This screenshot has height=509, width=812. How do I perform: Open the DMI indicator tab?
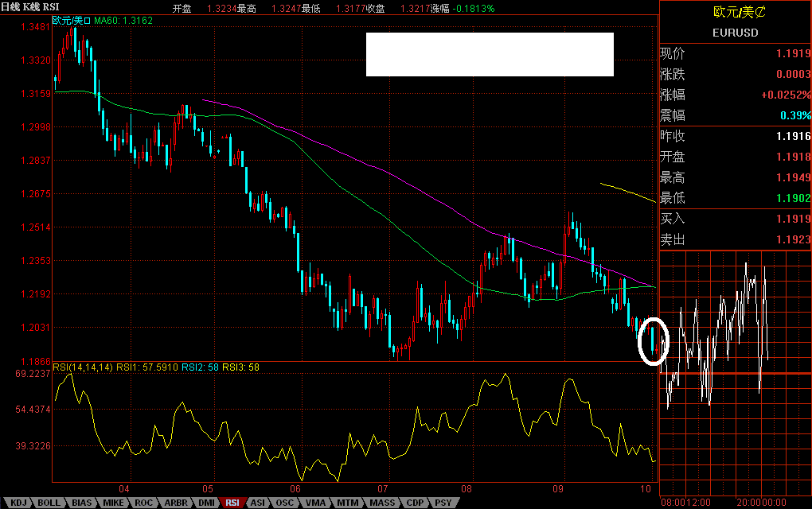[205, 503]
